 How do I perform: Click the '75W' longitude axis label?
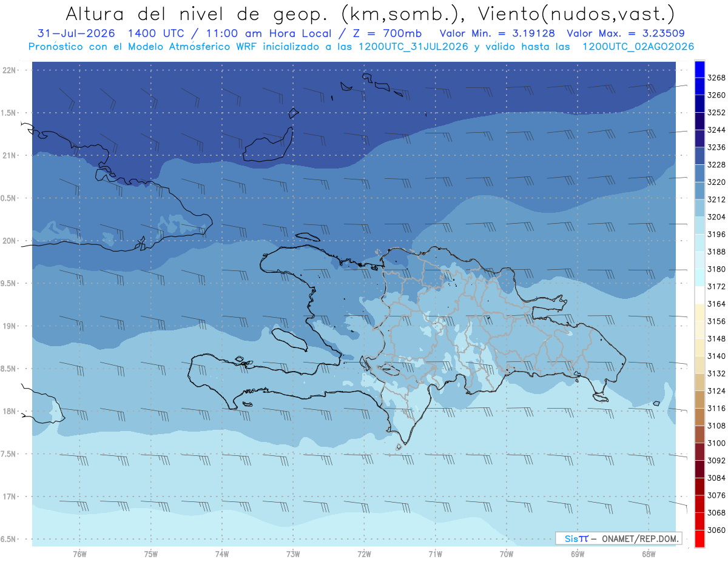click(x=151, y=554)
